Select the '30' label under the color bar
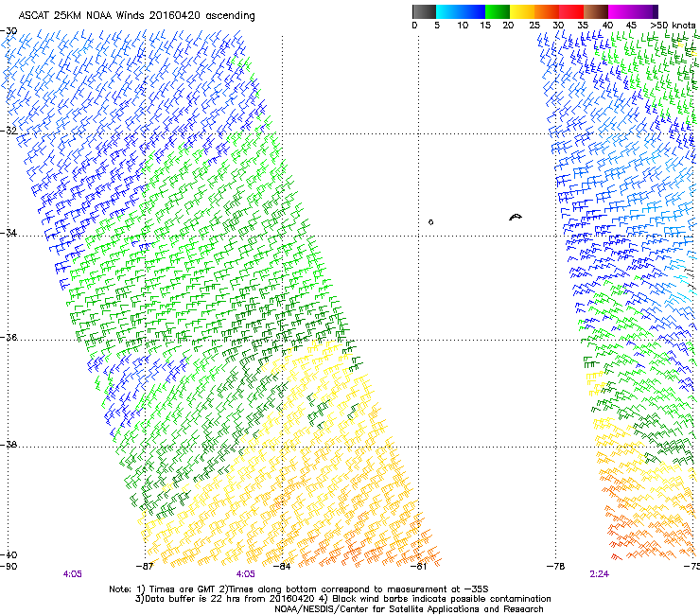This screenshot has height=615, width=700. click(x=558, y=26)
